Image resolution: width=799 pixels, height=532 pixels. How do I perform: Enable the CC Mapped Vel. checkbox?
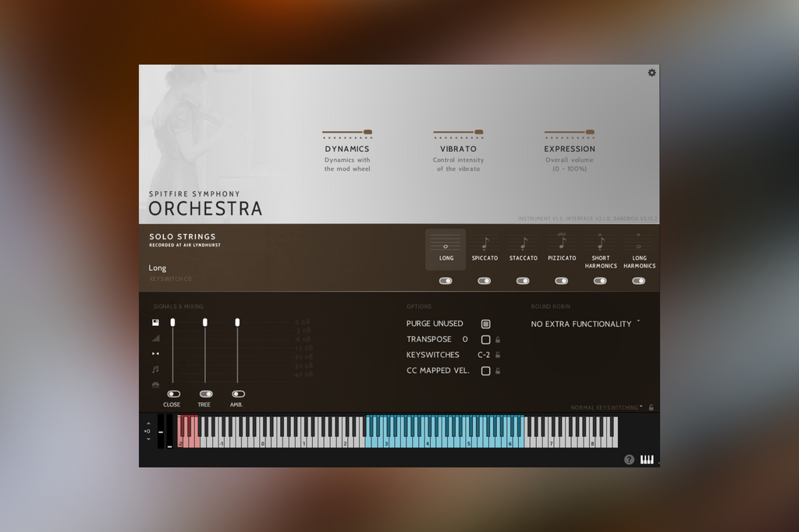(x=485, y=371)
